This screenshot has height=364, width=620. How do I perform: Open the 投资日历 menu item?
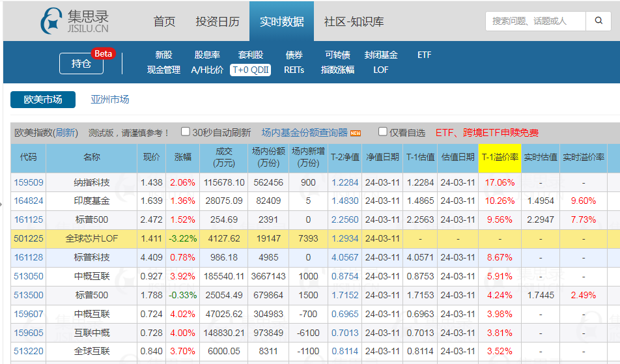pyautogui.click(x=218, y=21)
